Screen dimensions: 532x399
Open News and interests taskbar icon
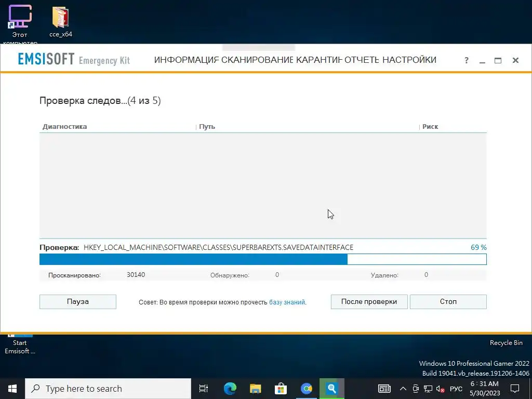tap(384, 389)
